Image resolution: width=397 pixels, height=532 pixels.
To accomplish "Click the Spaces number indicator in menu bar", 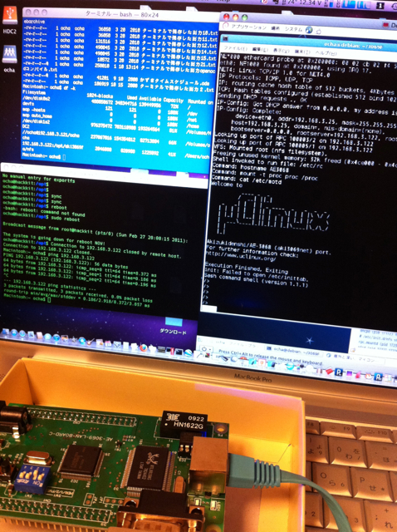I will coord(380,6).
